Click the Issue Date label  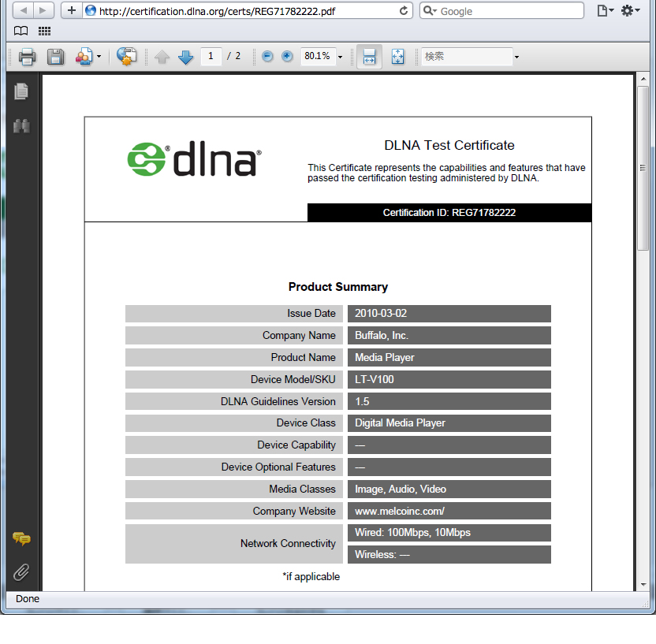(311, 313)
